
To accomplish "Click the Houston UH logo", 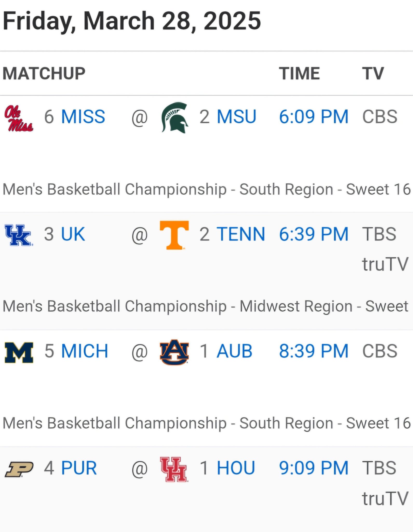I will 174,469.
